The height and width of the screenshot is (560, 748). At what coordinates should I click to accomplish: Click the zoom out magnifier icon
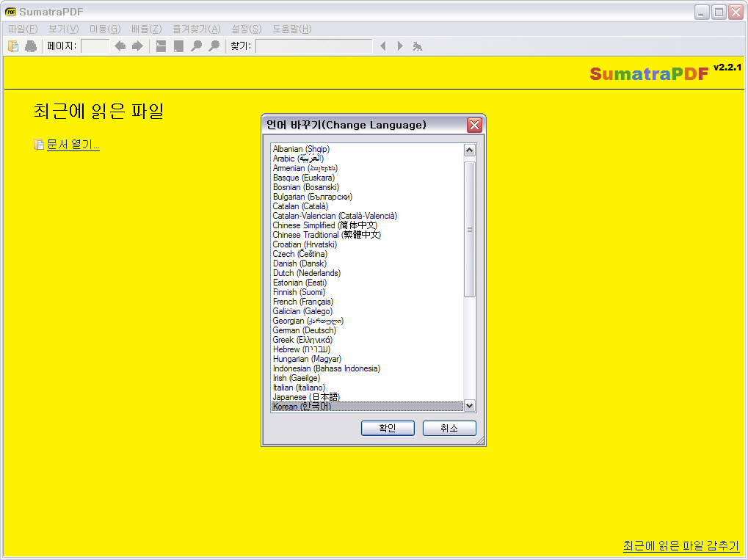(x=196, y=46)
